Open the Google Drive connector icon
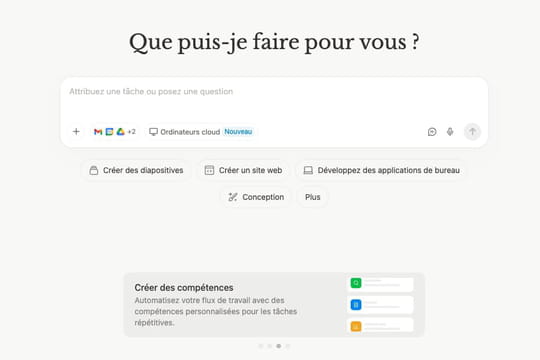The width and height of the screenshot is (540, 360). pyautogui.click(x=120, y=132)
